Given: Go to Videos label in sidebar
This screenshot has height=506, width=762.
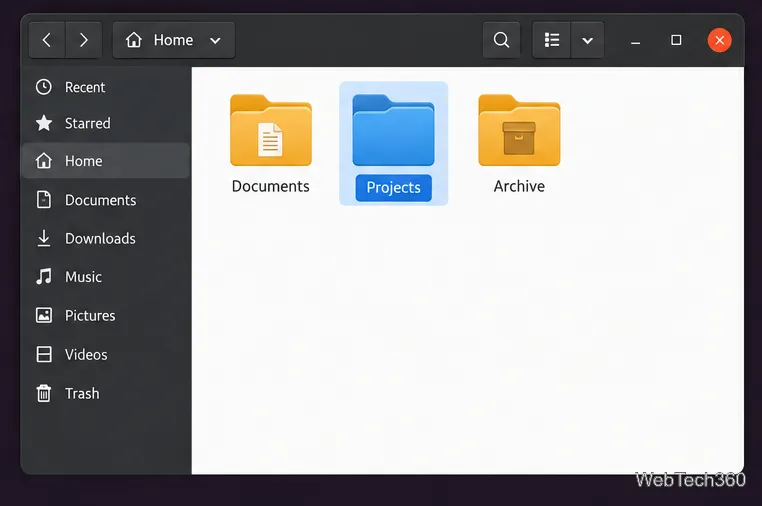Looking at the screenshot, I should pyautogui.click(x=86, y=355).
